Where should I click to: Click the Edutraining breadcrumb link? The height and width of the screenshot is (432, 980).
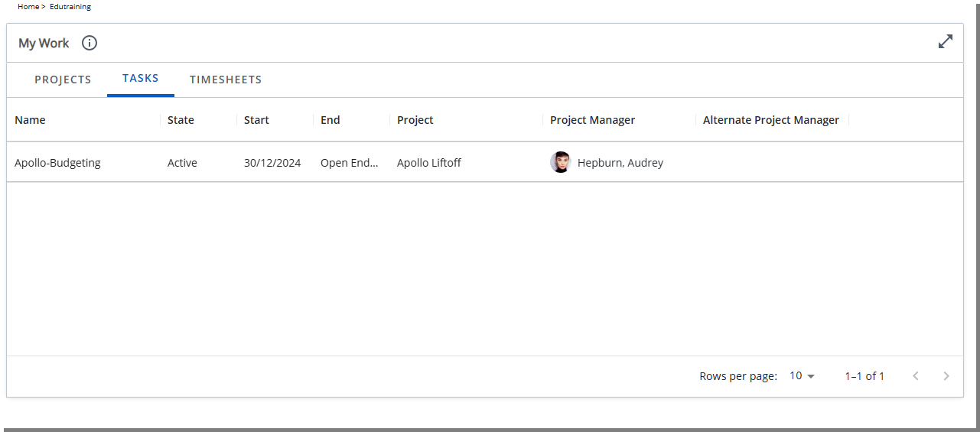70,7
